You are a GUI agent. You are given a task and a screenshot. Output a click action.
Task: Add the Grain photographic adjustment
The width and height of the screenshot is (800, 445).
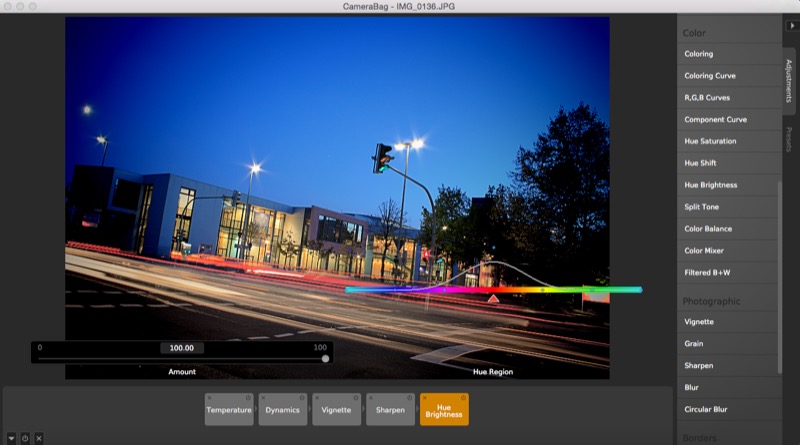(695, 344)
